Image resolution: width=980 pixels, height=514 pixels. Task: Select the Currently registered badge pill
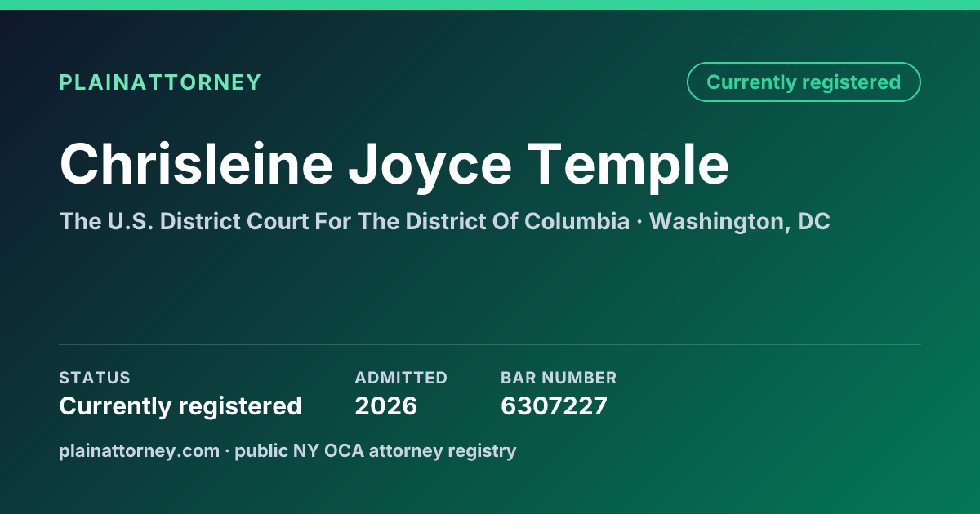804,82
